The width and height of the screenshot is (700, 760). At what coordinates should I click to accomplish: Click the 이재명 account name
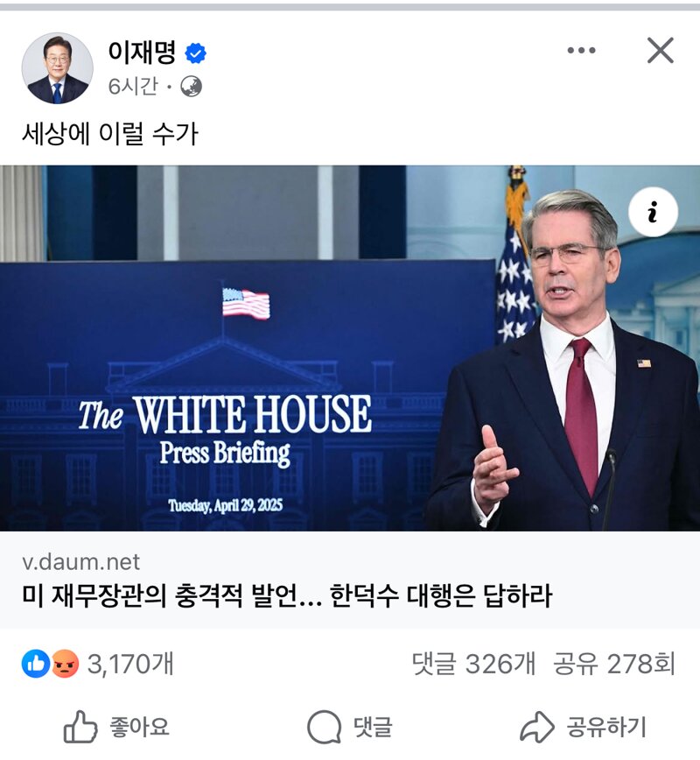click(142, 53)
